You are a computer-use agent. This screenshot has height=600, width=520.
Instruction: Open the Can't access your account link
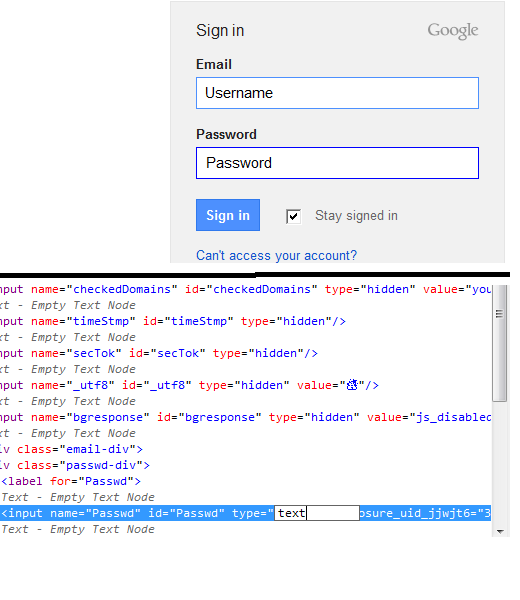[x=276, y=255]
